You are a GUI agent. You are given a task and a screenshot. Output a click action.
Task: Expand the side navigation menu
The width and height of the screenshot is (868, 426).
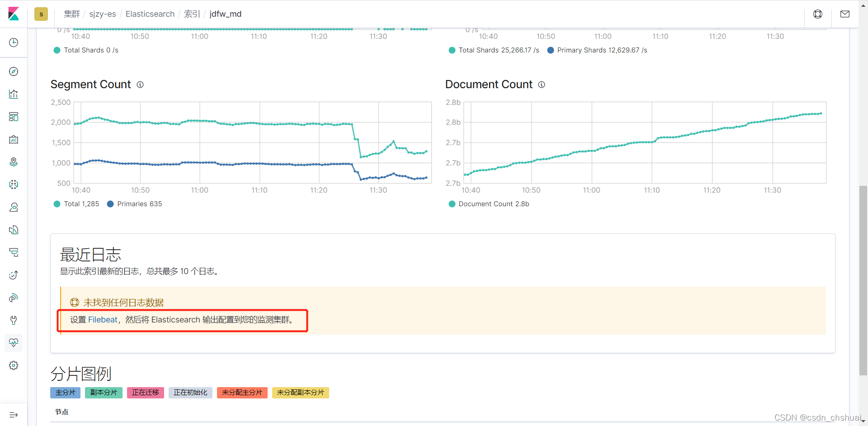[x=14, y=415]
